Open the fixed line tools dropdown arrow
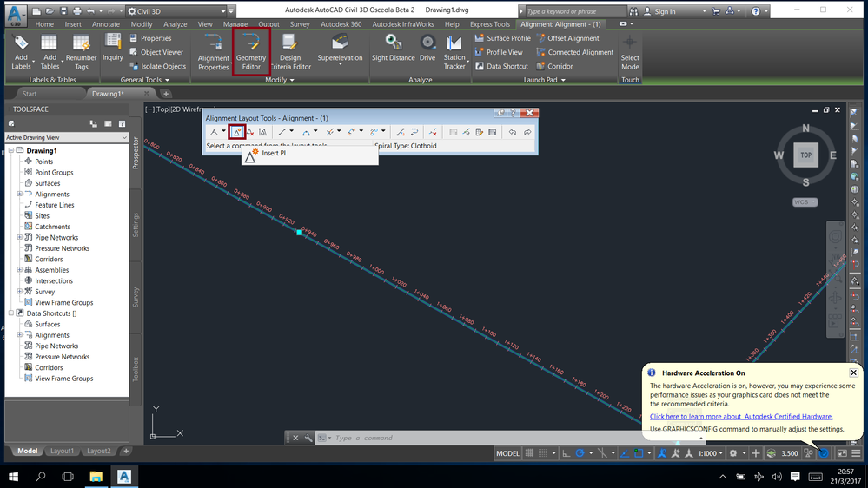Screen dimensions: 868x488 [292, 132]
